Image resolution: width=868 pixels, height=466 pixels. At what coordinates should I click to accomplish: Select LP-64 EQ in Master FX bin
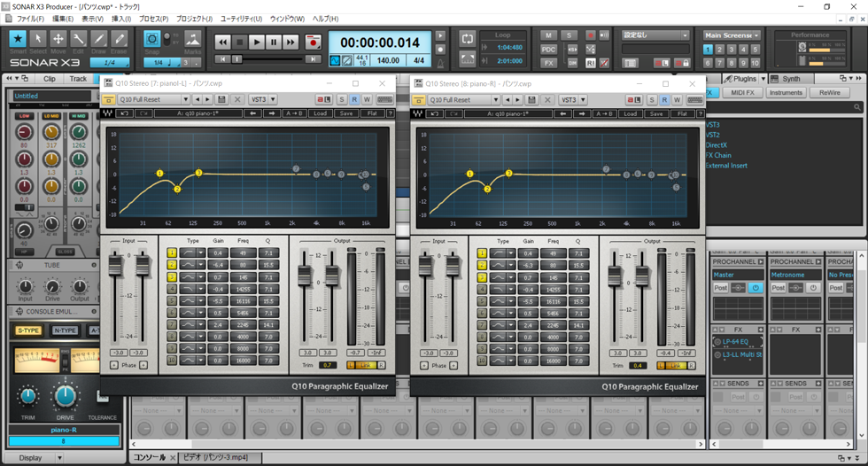coord(734,341)
